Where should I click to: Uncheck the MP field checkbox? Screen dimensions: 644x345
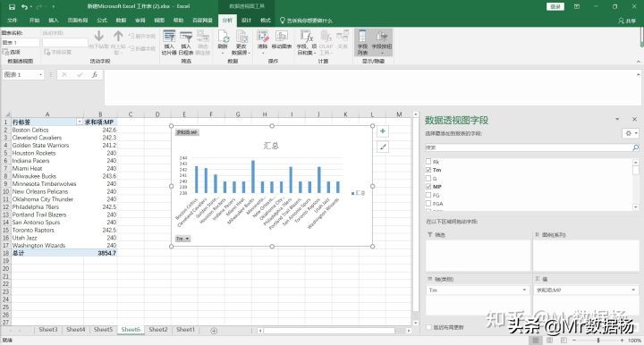[x=428, y=187]
